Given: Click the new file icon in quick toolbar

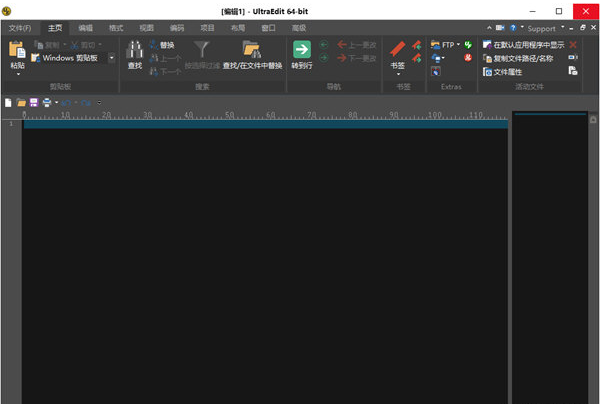Looking at the screenshot, I should [9, 102].
